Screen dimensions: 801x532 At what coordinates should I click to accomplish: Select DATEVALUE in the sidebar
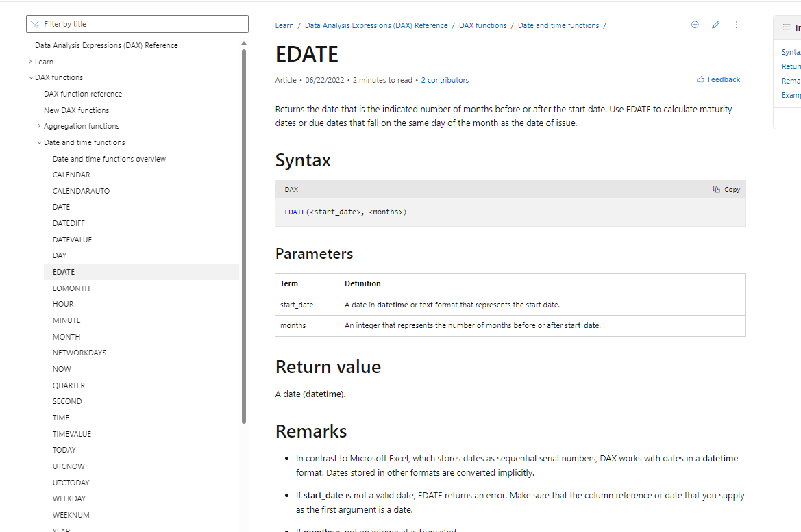click(72, 240)
